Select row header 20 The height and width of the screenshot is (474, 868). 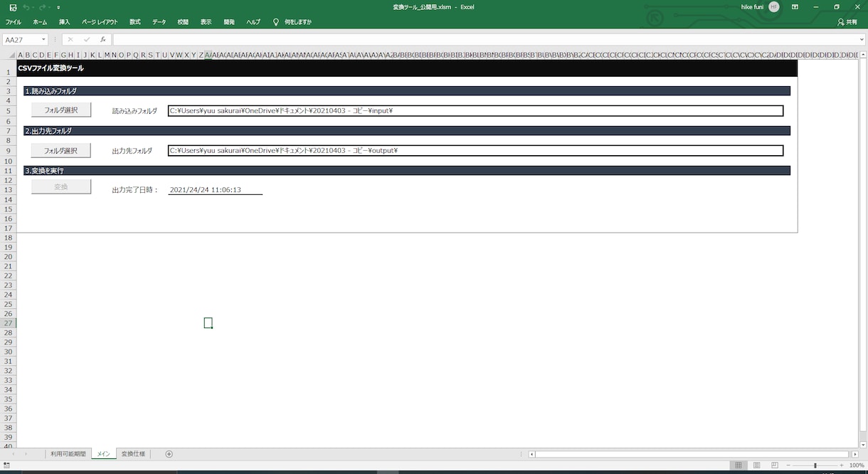[x=9, y=256]
